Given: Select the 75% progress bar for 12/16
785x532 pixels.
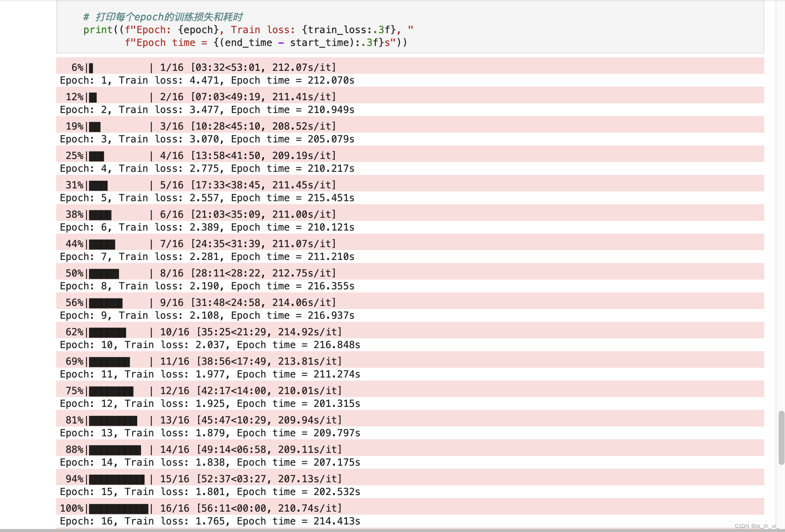Looking at the screenshot, I should tap(111, 390).
